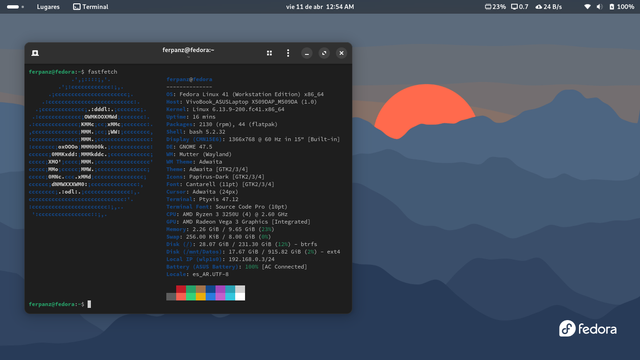
Task: Show the tab overview grid
Action: 269,53
